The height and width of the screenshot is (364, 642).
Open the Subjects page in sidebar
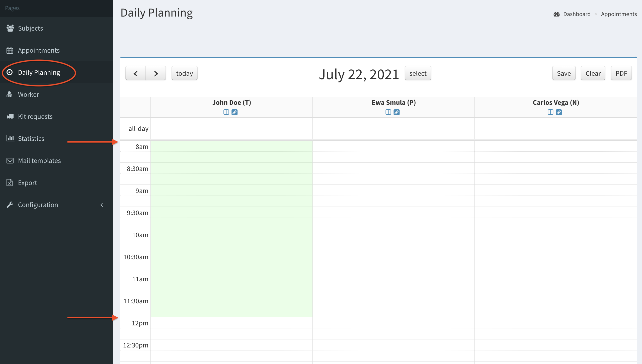click(30, 28)
